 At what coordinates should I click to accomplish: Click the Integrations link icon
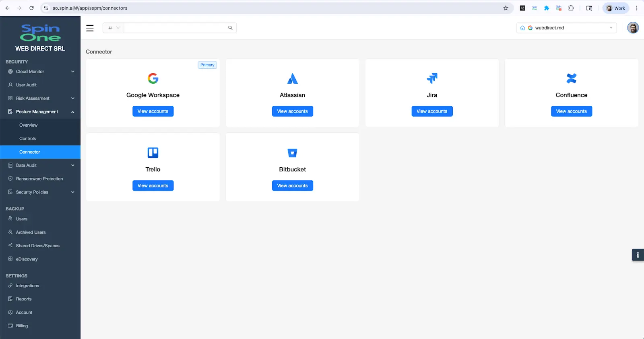pyautogui.click(x=10, y=286)
